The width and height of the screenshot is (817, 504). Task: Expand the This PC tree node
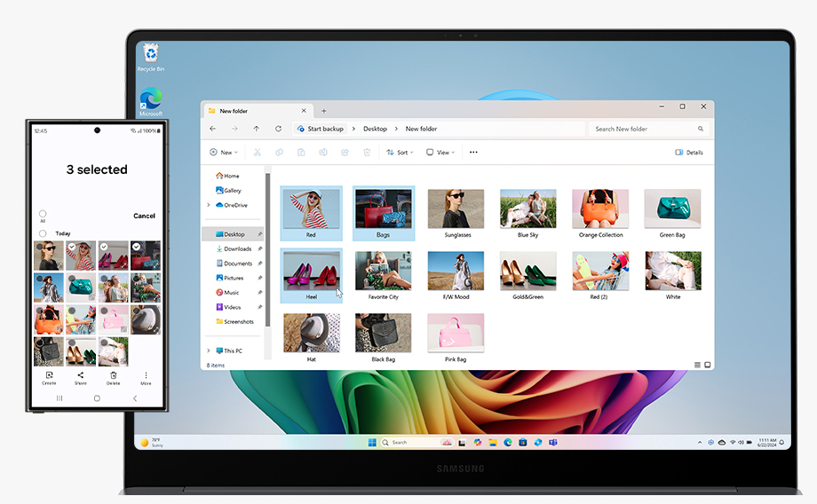pos(209,351)
